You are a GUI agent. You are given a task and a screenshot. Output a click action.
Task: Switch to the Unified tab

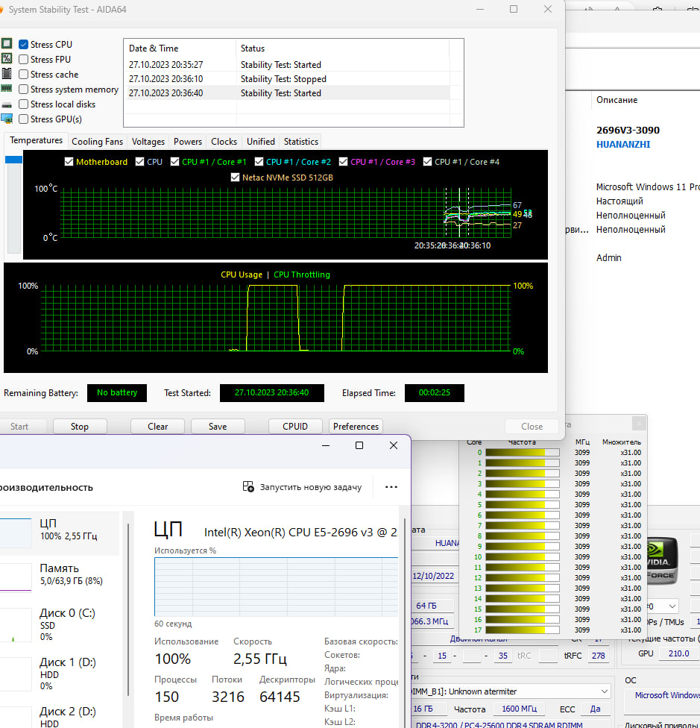[x=261, y=142]
